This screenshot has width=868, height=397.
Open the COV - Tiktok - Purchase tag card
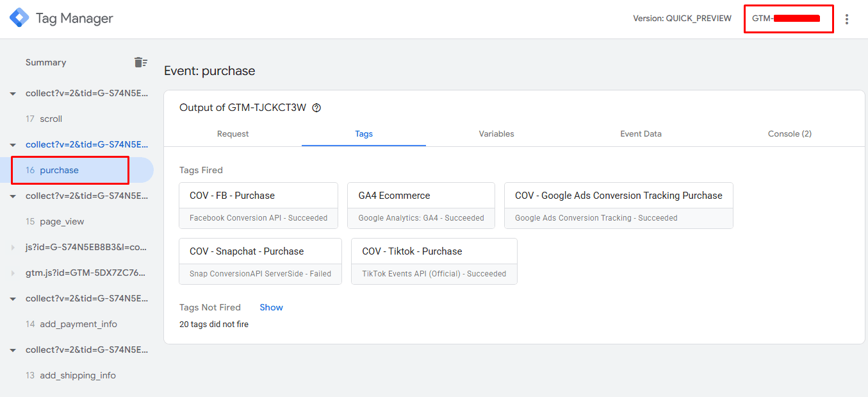(434, 261)
